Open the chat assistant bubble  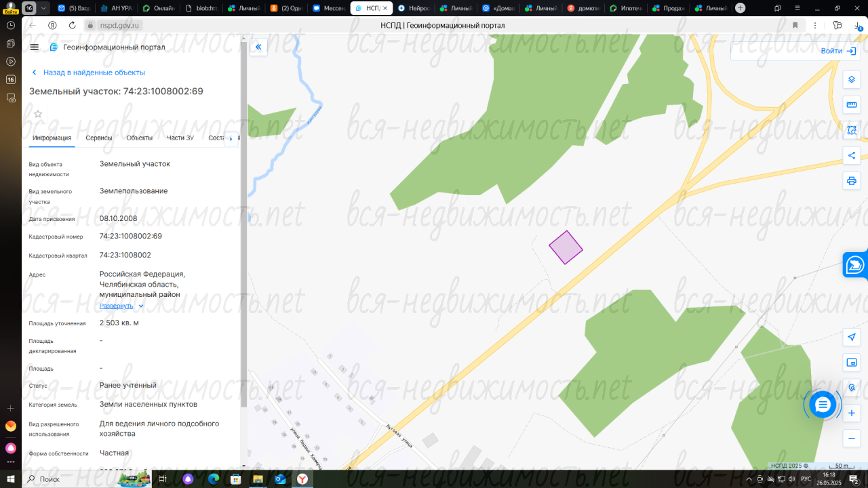[823, 405]
